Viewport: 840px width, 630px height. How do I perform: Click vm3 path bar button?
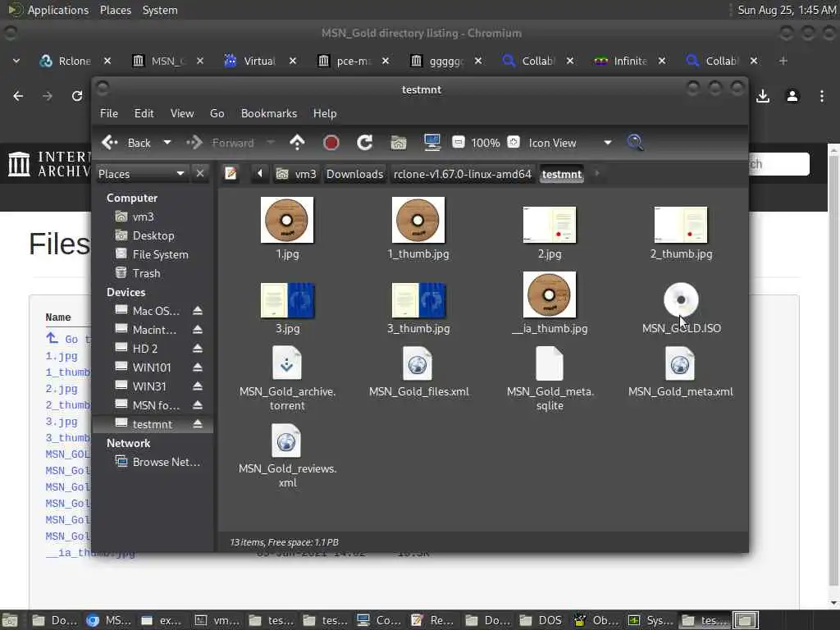pyautogui.click(x=296, y=174)
